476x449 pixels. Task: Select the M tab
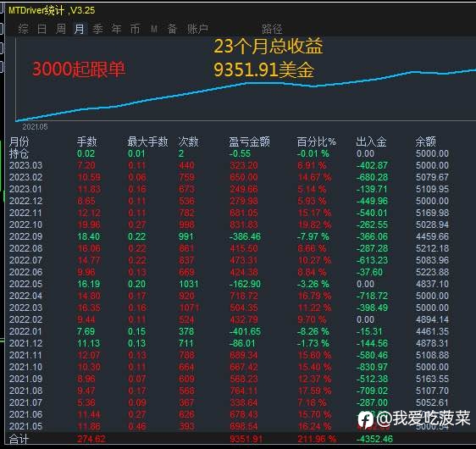[x=154, y=29]
